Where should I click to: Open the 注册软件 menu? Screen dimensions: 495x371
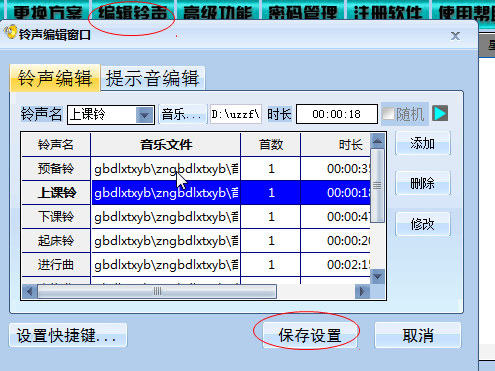(388, 12)
